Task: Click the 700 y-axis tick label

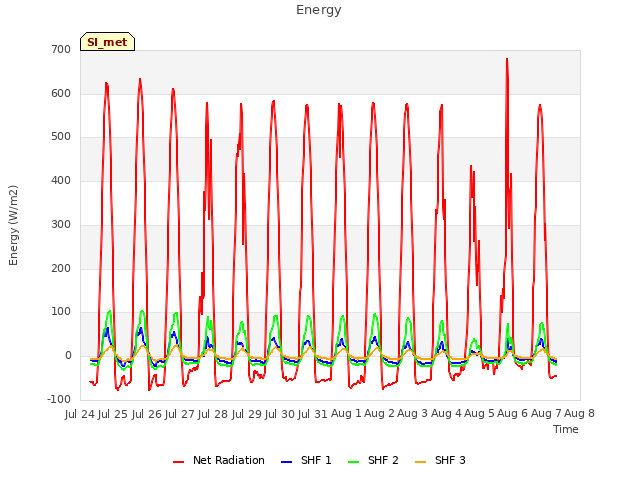Action: click(61, 50)
